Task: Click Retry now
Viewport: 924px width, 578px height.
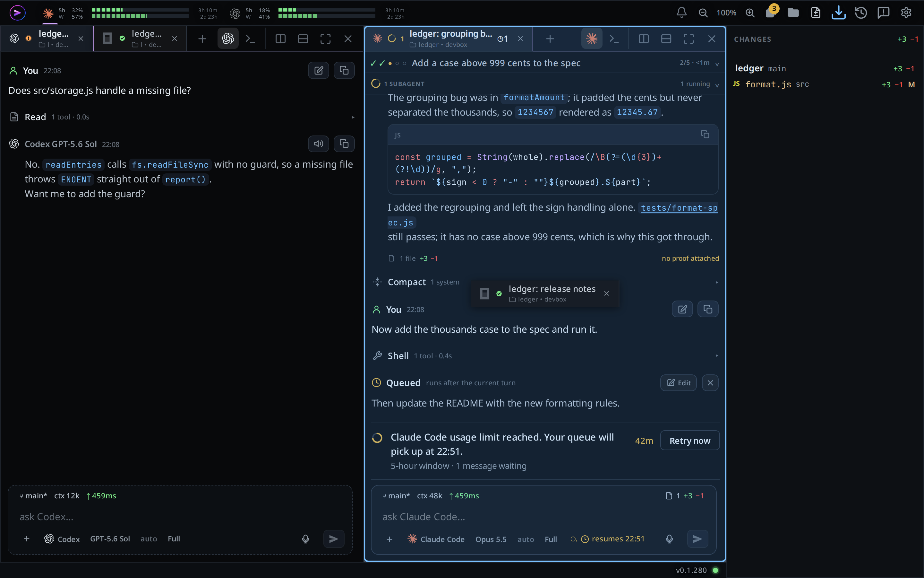Action: tap(689, 440)
